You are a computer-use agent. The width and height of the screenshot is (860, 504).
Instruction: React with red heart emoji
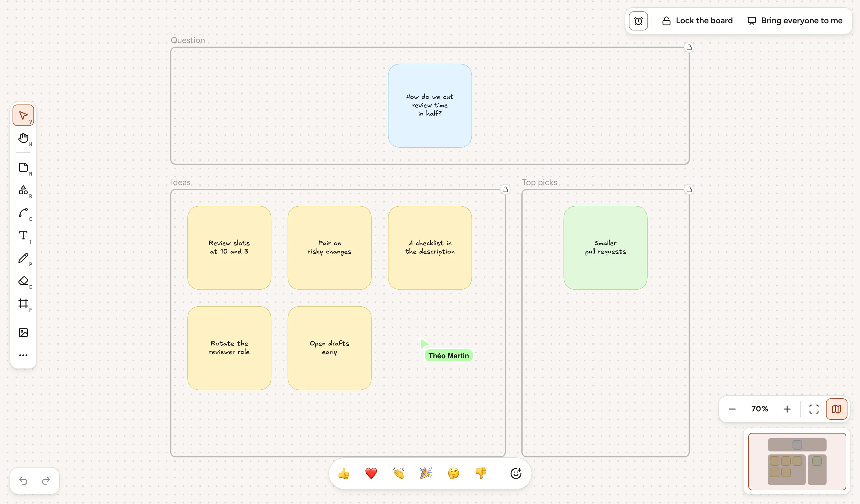[371, 473]
